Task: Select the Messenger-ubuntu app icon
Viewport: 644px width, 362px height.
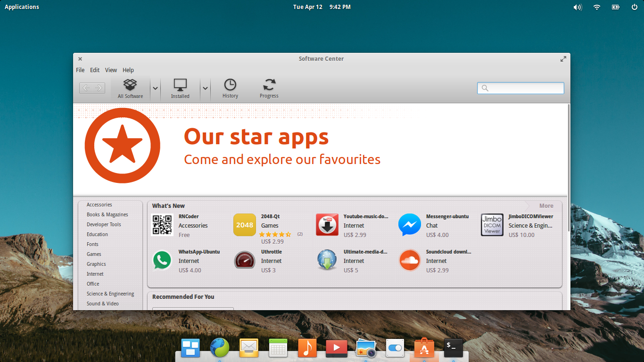Action: click(x=410, y=225)
